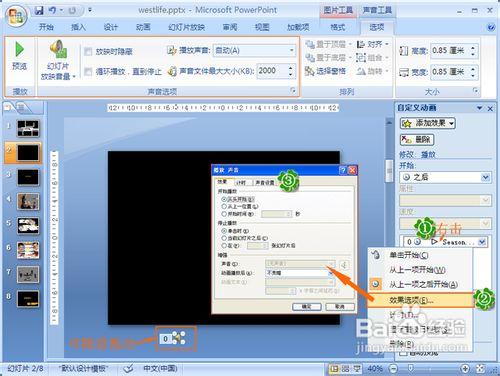Select slide 4 thumbnail
The height and width of the screenshot is (376, 500).
tap(28, 202)
